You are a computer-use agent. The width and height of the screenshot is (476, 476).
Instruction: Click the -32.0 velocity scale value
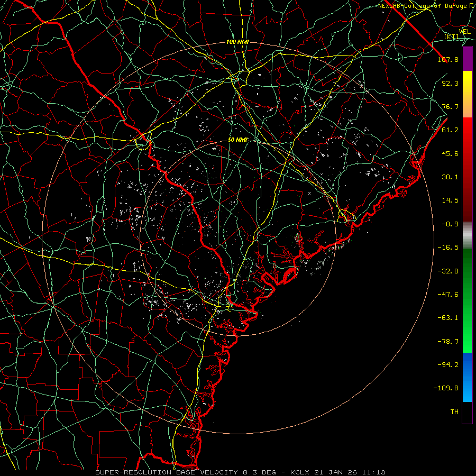(x=448, y=271)
